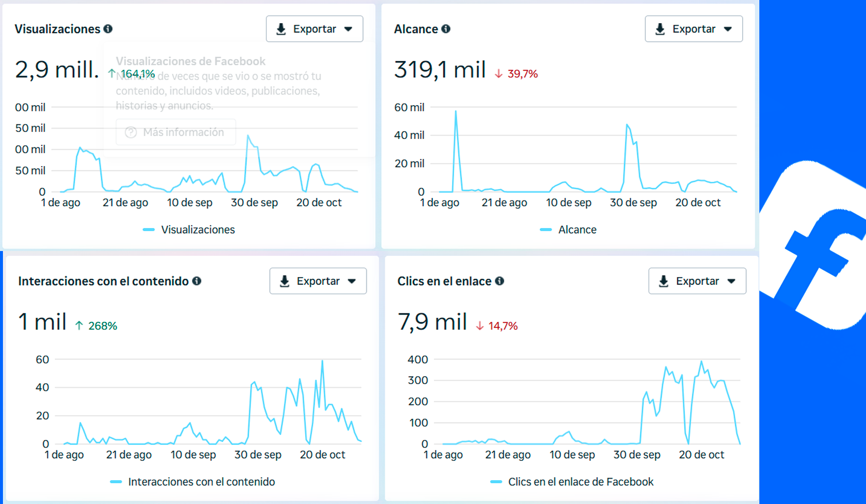This screenshot has width=866, height=504.
Task: Click download icon in Clics en el enlace Exportar
Action: 664,281
